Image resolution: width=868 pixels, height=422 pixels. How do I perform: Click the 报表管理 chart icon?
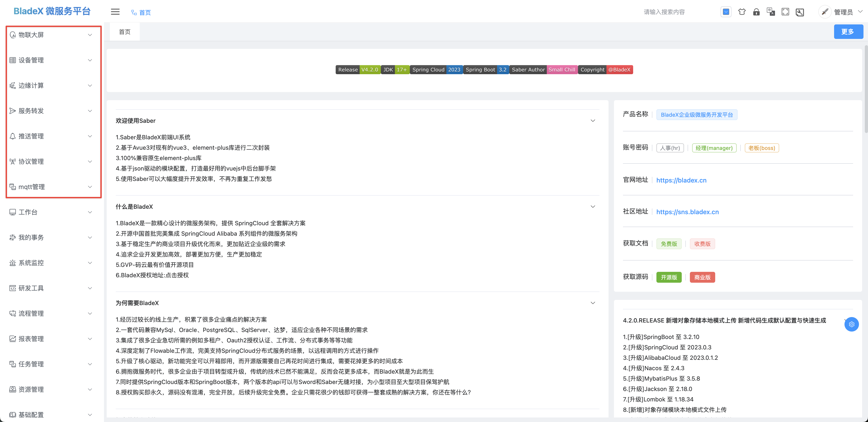pyautogui.click(x=12, y=338)
